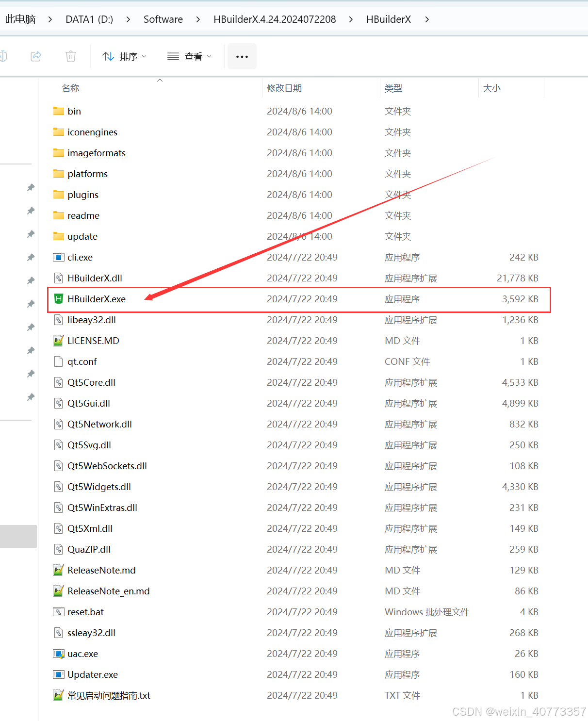Click the Qt5WebSockets.dll file name
The image size is (588, 721).
tap(107, 466)
